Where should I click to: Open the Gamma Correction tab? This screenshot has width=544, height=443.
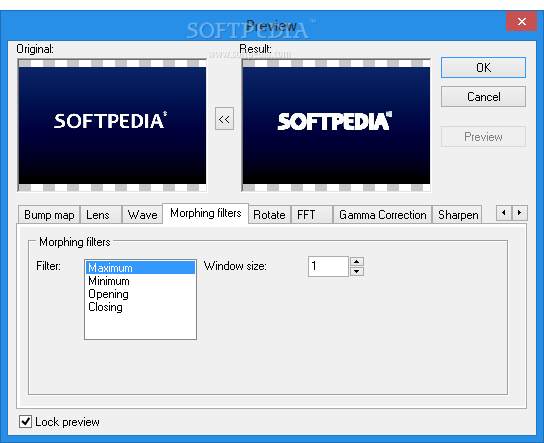(x=383, y=215)
